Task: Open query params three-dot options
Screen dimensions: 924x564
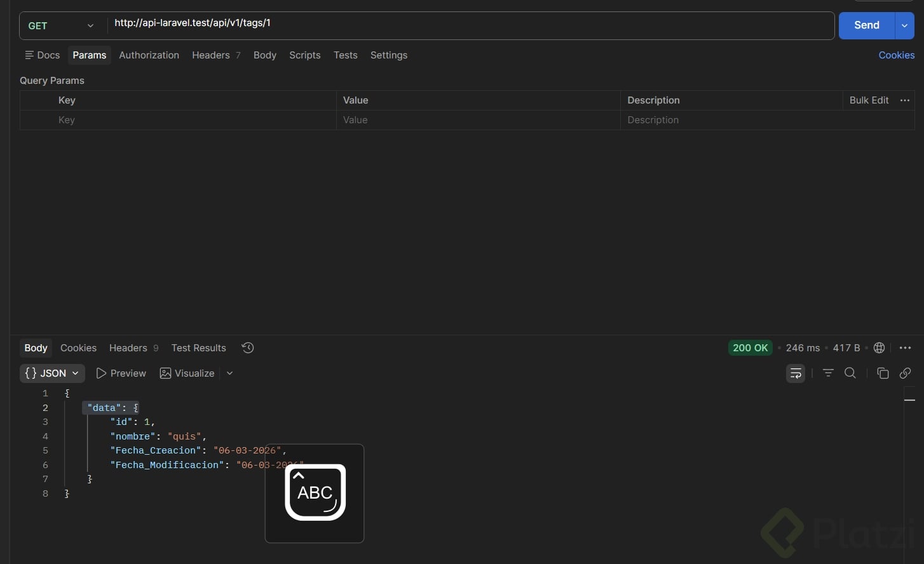Action: tap(905, 100)
